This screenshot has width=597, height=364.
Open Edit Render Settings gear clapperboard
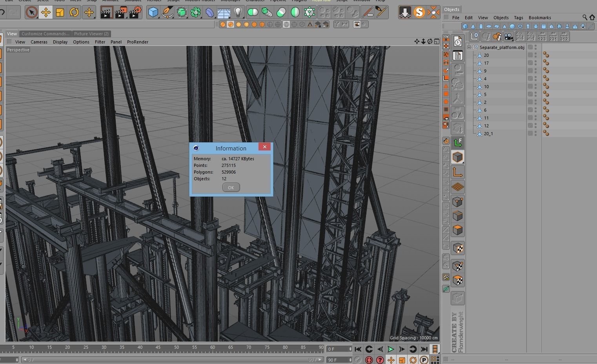click(135, 12)
